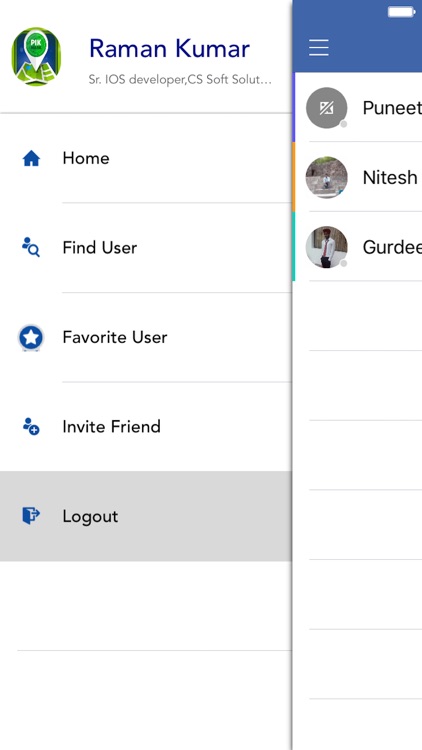Click the PIK map-pin profile logo

point(36,56)
